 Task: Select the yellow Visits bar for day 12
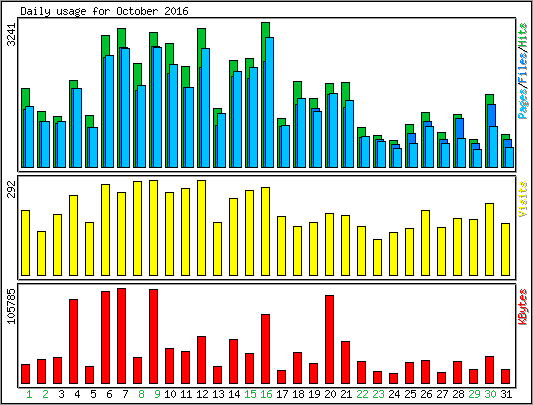coord(202,228)
